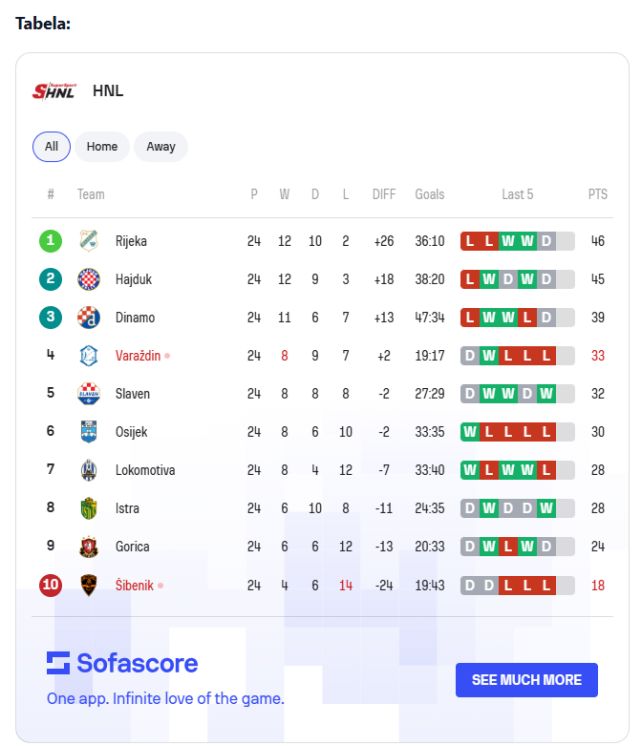Screen dimensions: 640x746
Task: Click the HNL league logo
Action: point(54,91)
